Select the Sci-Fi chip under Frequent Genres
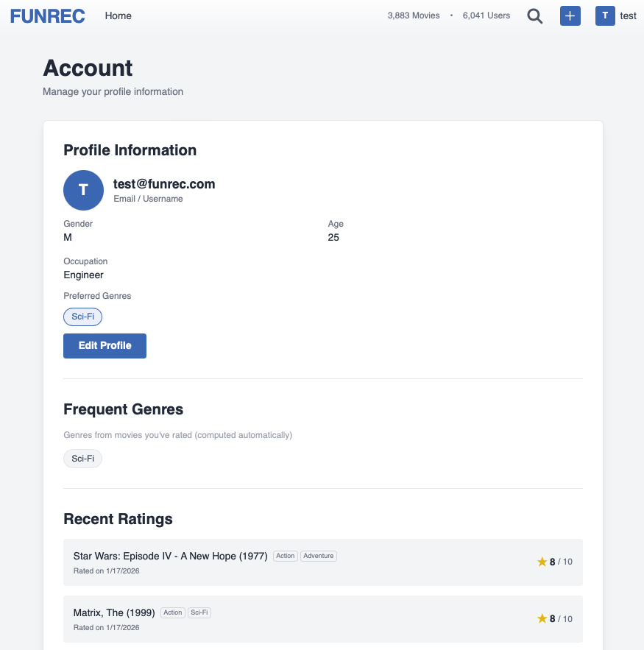Screen dimensions: 644x650 [x=83, y=459]
